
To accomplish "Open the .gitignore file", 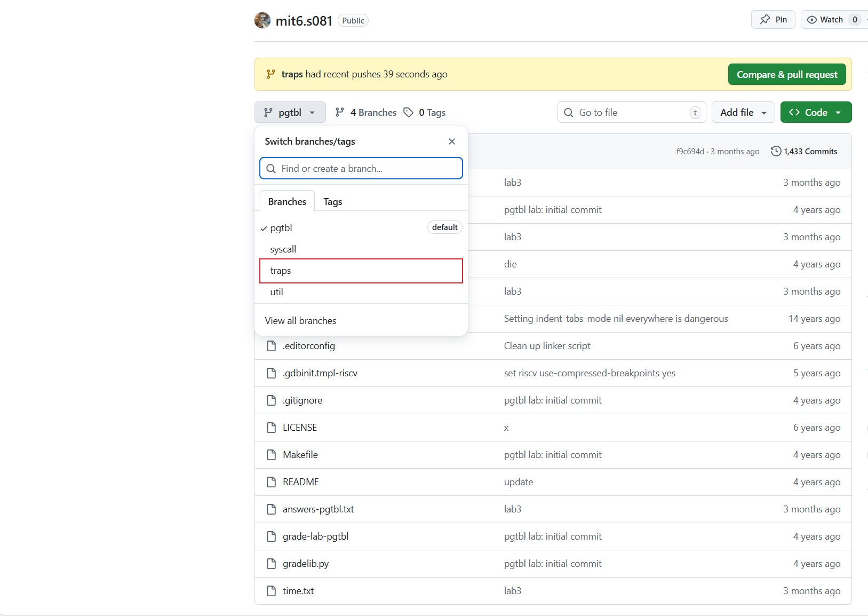I will [302, 400].
